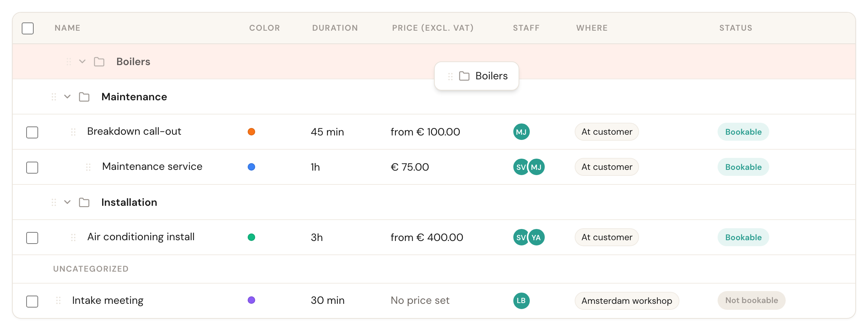Click the drag handle for Intake meeting
868x330 pixels.
[x=58, y=300]
